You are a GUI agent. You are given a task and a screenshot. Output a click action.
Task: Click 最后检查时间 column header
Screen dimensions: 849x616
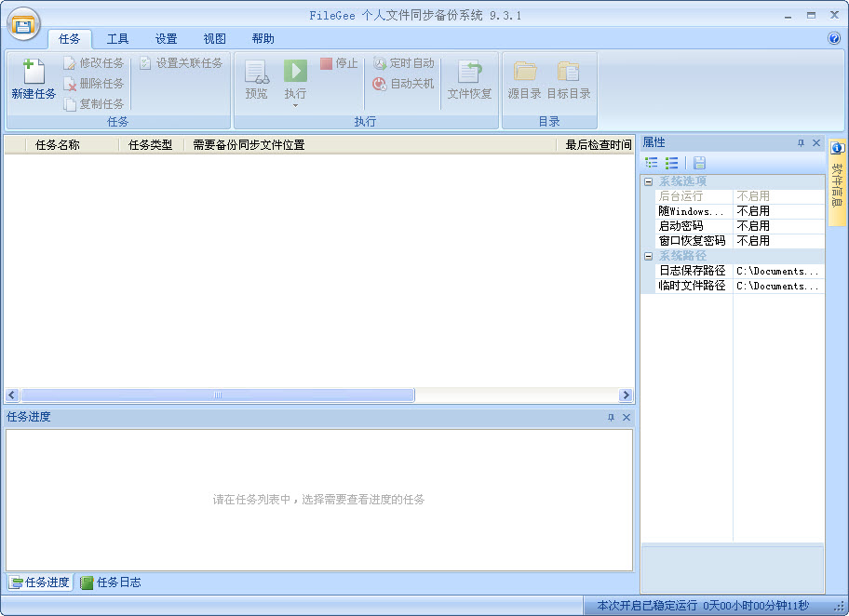pos(596,145)
